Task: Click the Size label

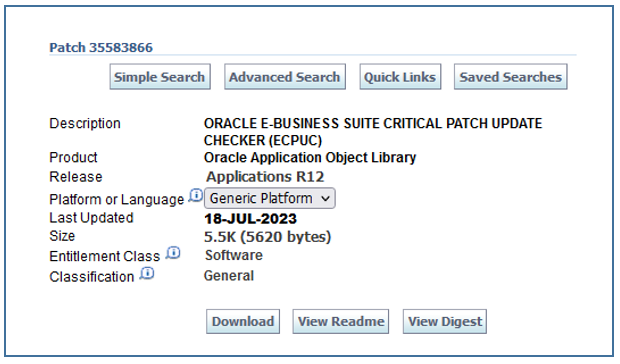Action: [x=62, y=236]
